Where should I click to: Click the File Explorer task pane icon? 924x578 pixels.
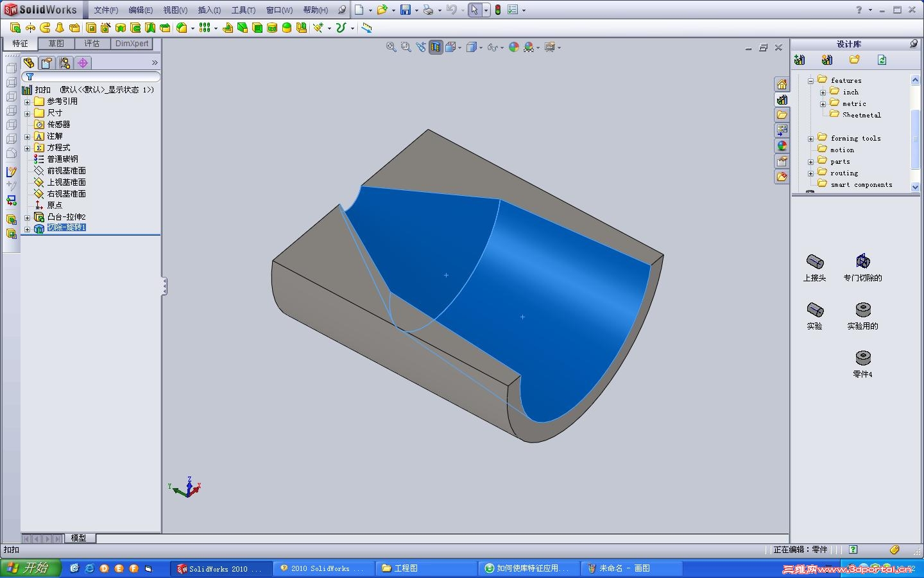[x=782, y=115]
